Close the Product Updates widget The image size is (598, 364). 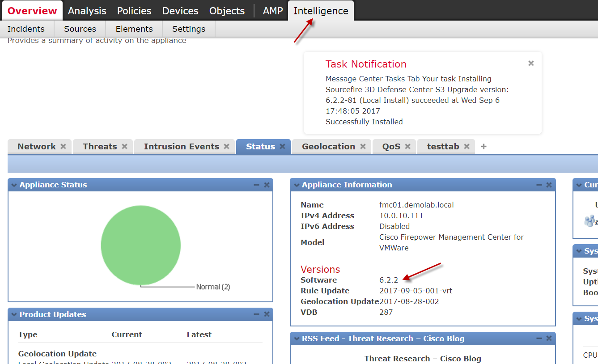(x=267, y=315)
